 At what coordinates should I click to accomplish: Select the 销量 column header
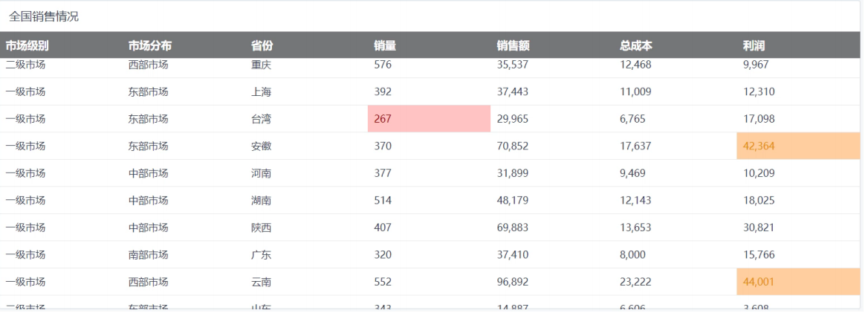coord(385,46)
